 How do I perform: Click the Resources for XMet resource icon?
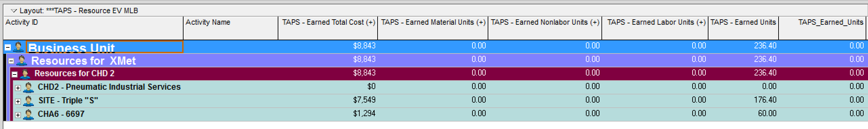click(22, 61)
